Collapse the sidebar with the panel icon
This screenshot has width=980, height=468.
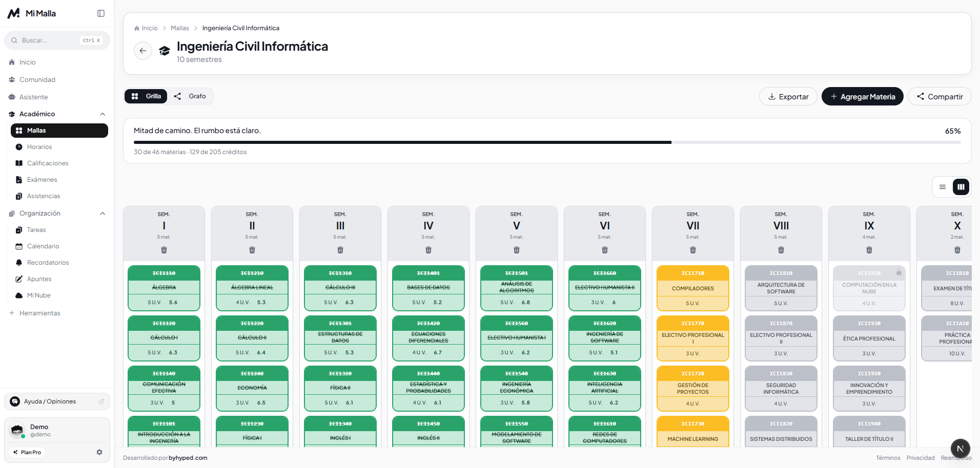pos(101,13)
